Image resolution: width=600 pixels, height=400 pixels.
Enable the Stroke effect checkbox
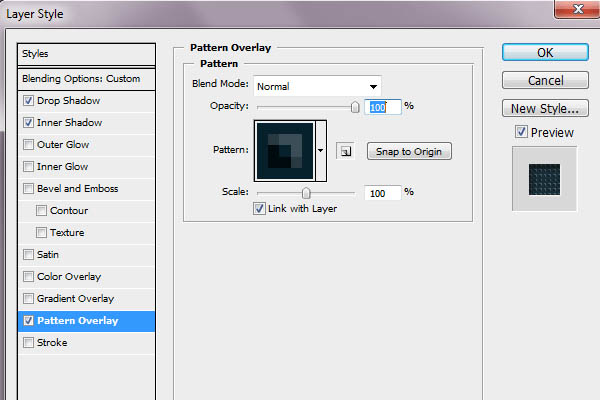coord(28,343)
